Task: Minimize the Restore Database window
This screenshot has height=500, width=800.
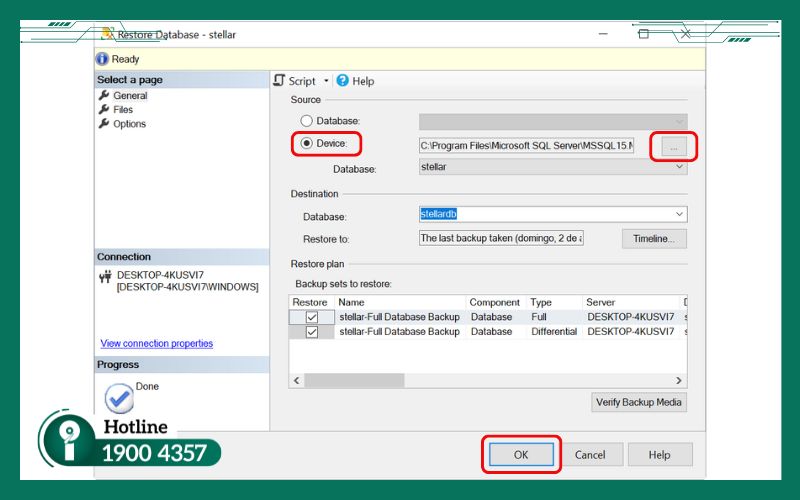Action: 603,34
